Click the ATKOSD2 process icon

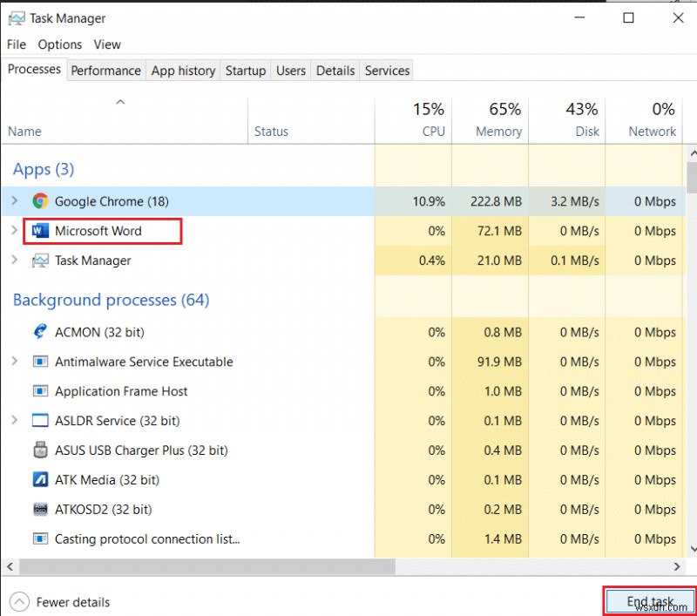pyautogui.click(x=40, y=510)
